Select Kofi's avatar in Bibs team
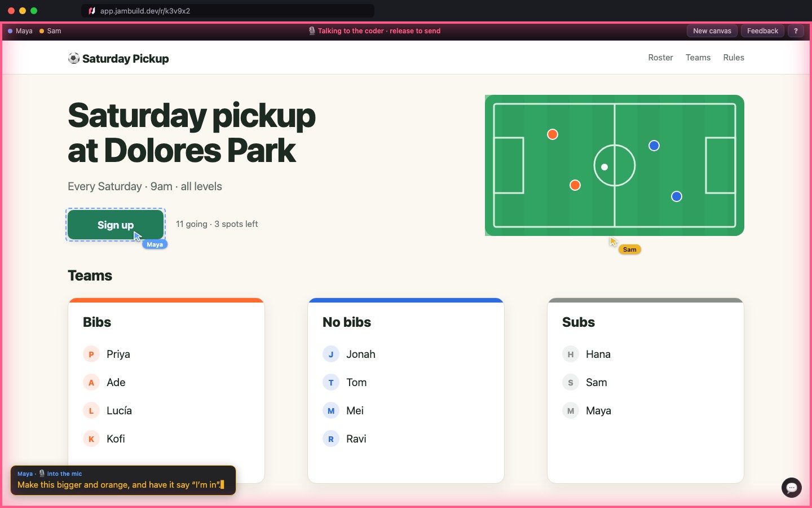 pyautogui.click(x=91, y=439)
